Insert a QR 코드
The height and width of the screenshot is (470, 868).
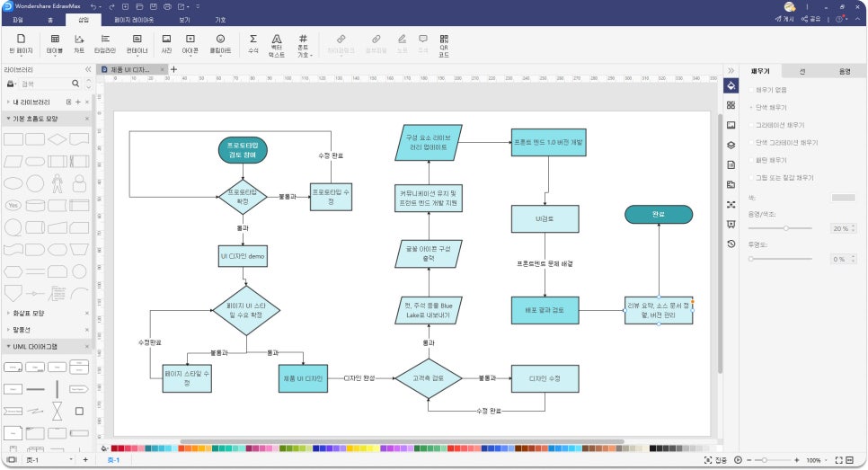click(444, 46)
